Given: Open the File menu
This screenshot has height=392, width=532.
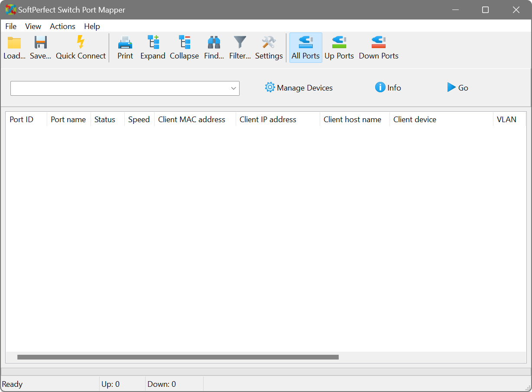Looking at the screenshot, I should [11, 26].
